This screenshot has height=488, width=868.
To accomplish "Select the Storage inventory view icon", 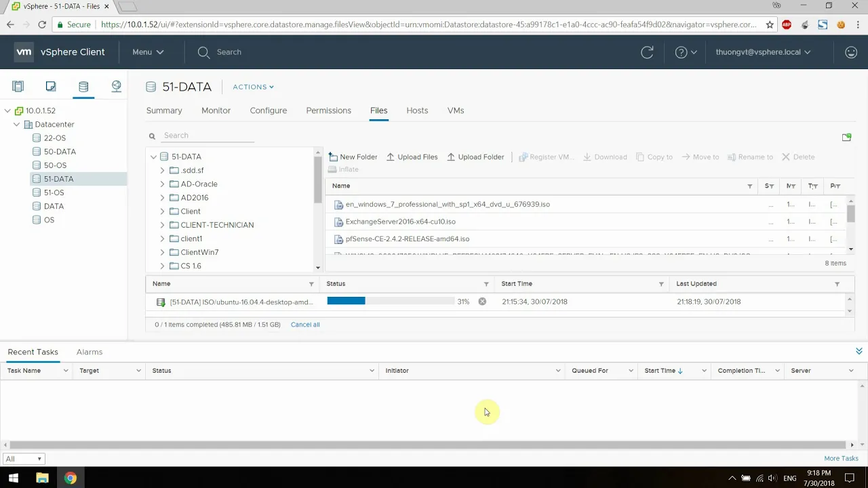I will point(83,86).
